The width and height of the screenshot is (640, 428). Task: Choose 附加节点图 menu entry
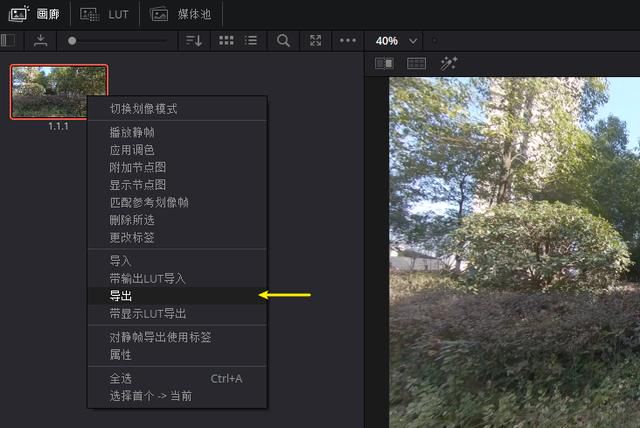pyautogui.click(x=178, y=167)
